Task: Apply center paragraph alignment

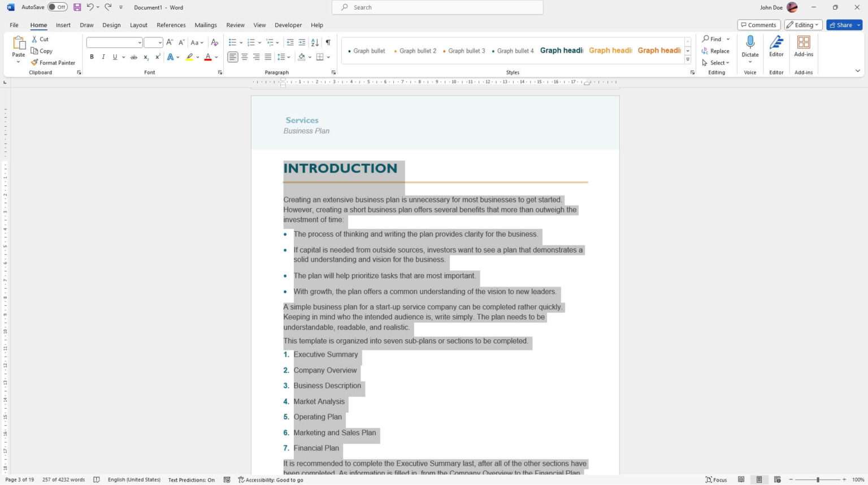Action: tap(245, 57)
